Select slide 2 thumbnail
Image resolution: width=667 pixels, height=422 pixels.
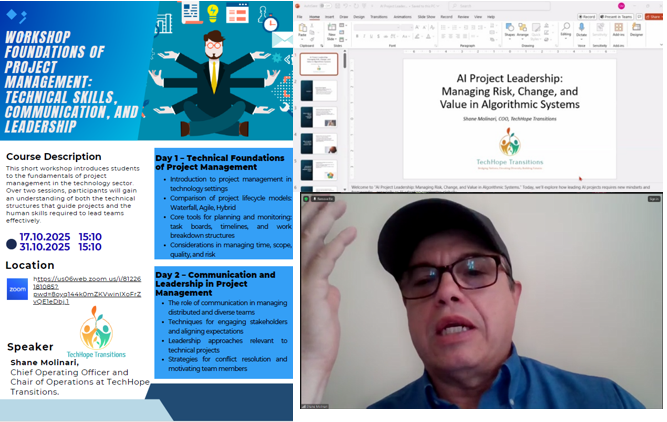tap(319, 90)
